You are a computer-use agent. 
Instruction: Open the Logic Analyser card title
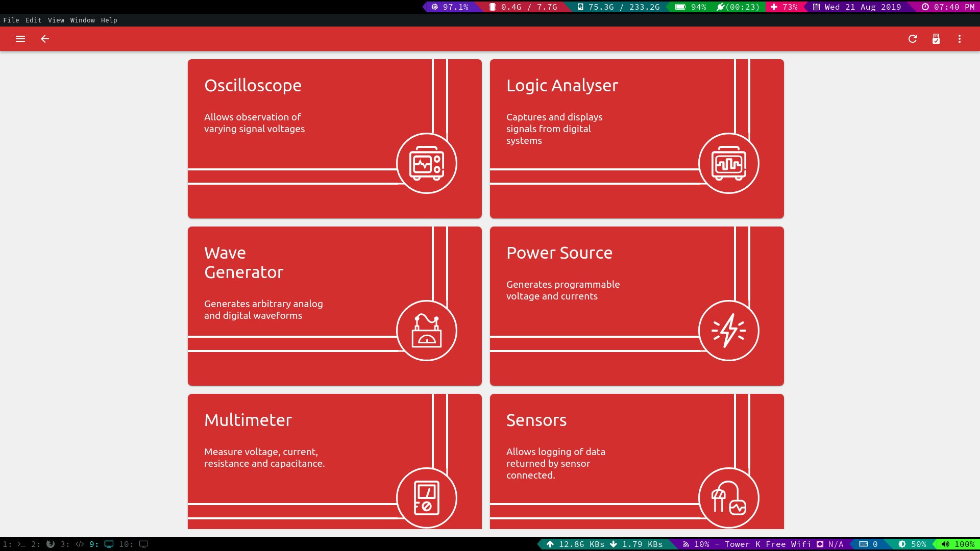(x=562, y=85)
